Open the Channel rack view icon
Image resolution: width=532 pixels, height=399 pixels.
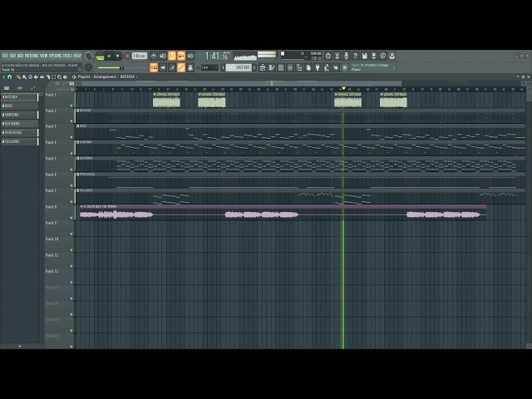pos(281,67)
